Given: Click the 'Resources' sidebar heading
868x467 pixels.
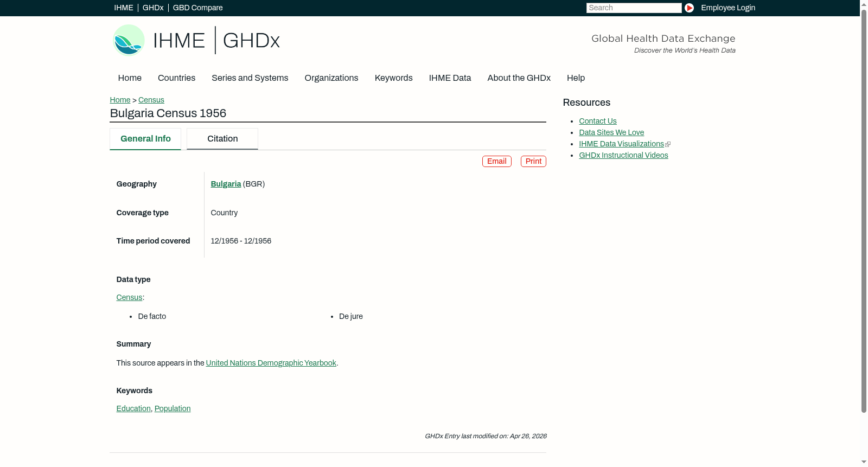Looking at the screenshot, I should [586, 103].
